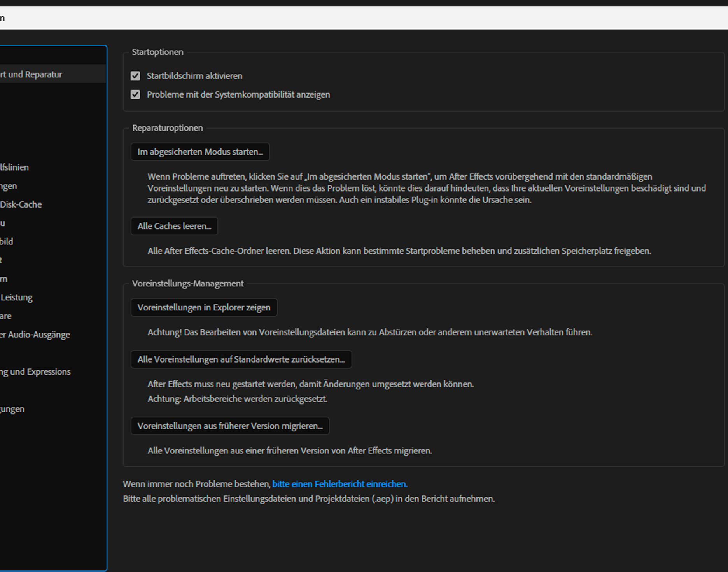Click Im abgesicherten Modus starten button

(x=200, y=152)
